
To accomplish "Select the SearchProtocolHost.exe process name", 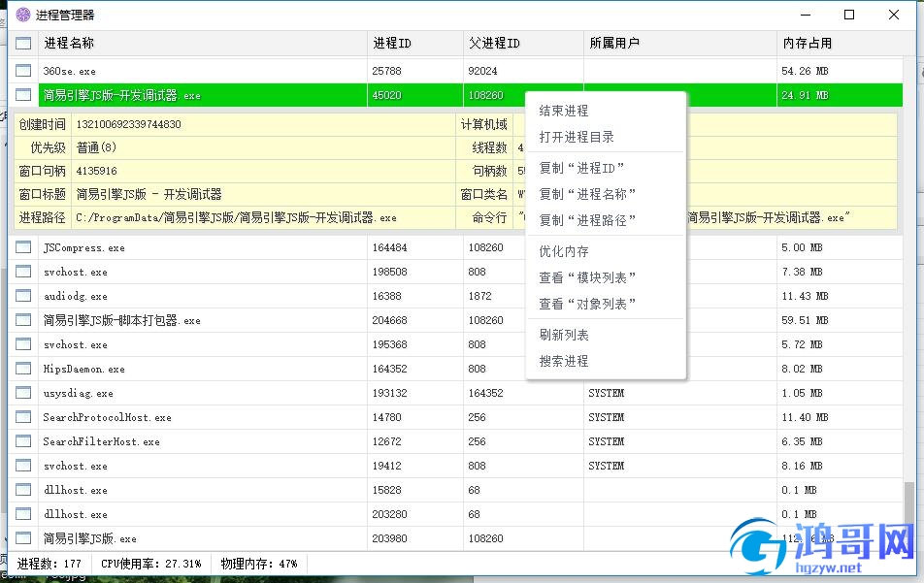I will click(x=107, y=417).
